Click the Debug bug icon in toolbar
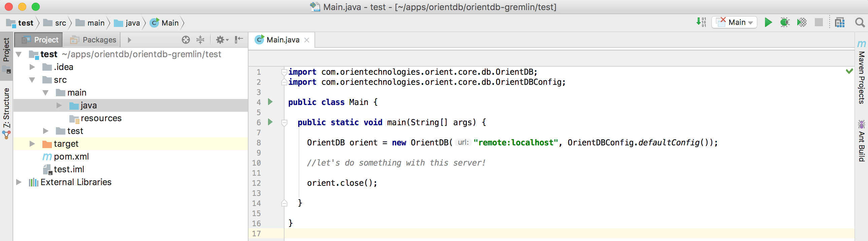 (784, 23)
